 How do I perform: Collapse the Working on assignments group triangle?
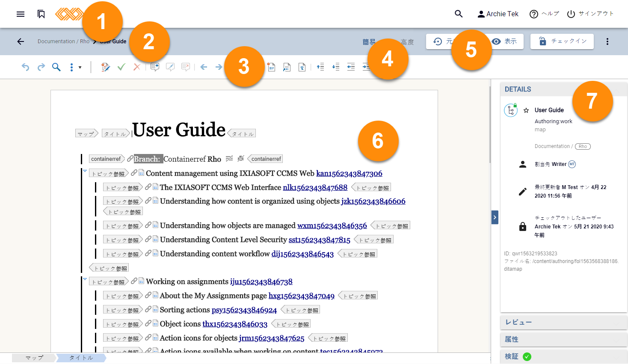[x=85, y=279]
